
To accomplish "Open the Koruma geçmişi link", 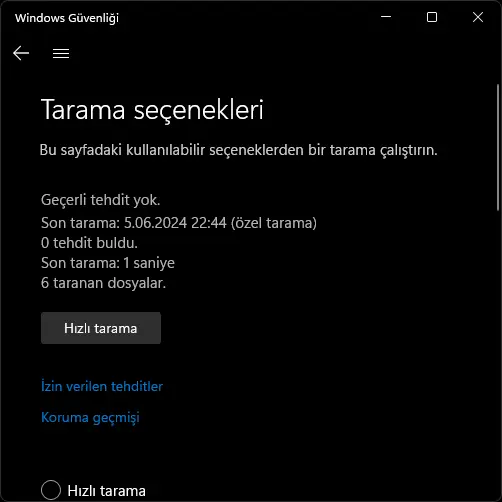I will tap(90, 417).
